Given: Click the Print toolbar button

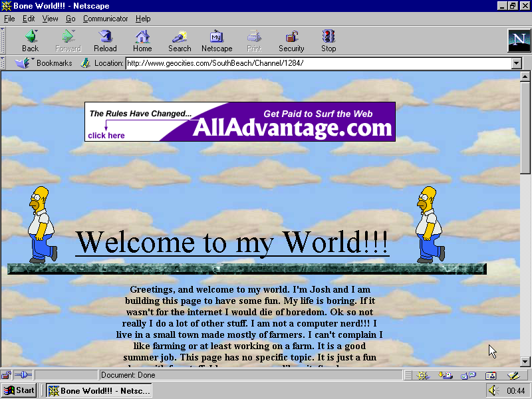Looking at the screenshot, I should coord(254,41).
